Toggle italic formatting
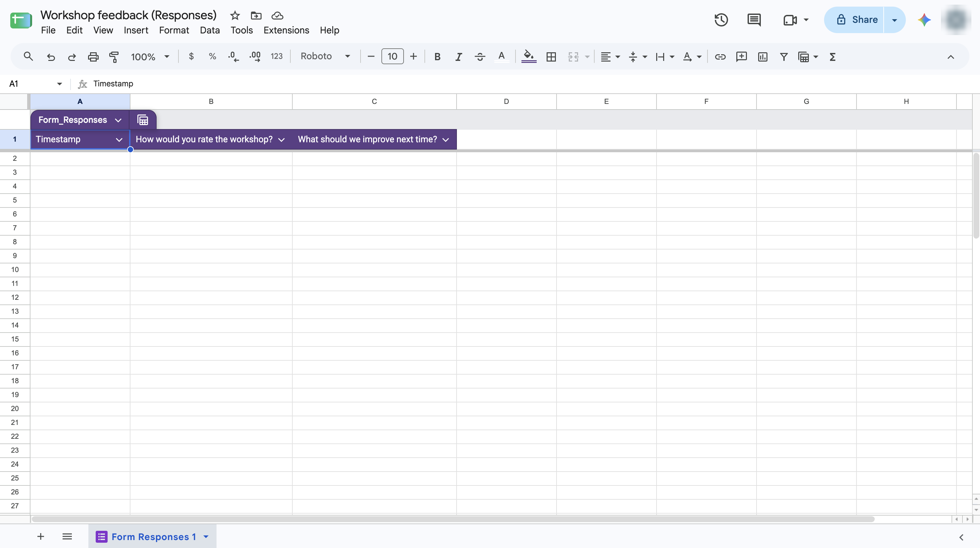 click(459, 57)
